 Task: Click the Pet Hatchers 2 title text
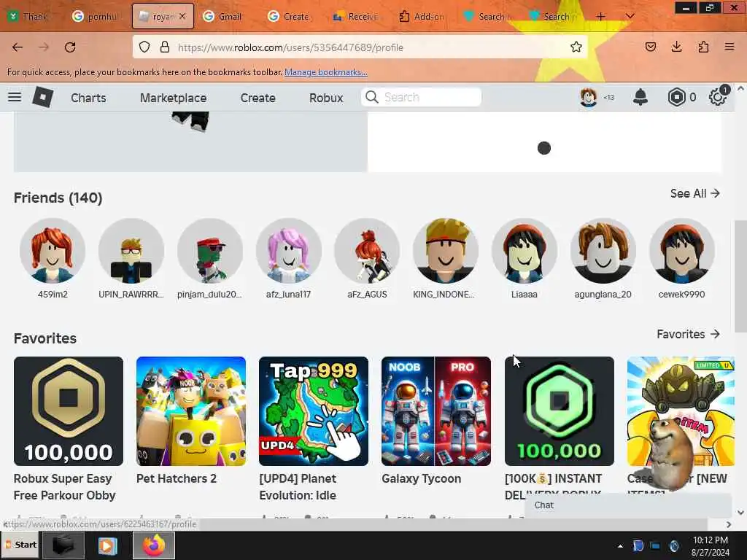pyautogui.click(x=177, y=478)
